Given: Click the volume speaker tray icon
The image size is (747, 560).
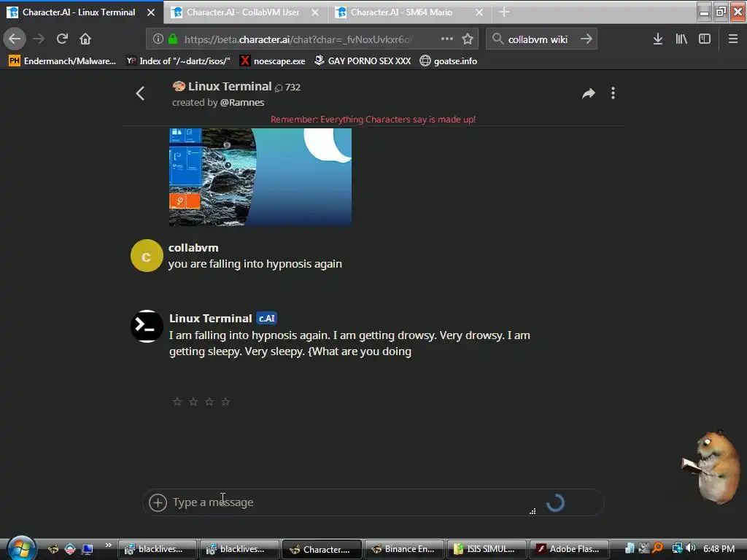Looking at the screenshot, I should click(x=691, y=548).
